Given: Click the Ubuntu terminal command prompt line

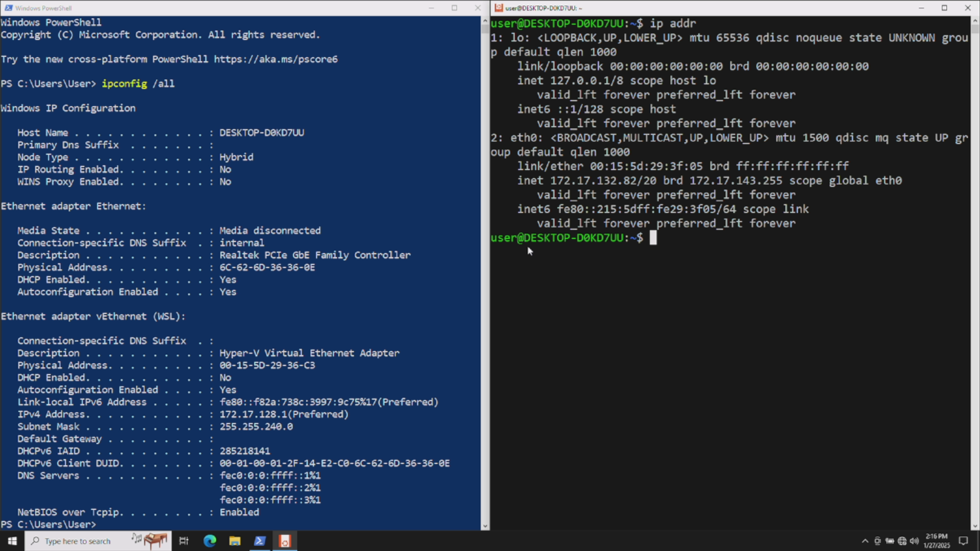Looking at the screenshot, I should coord(653,238).
